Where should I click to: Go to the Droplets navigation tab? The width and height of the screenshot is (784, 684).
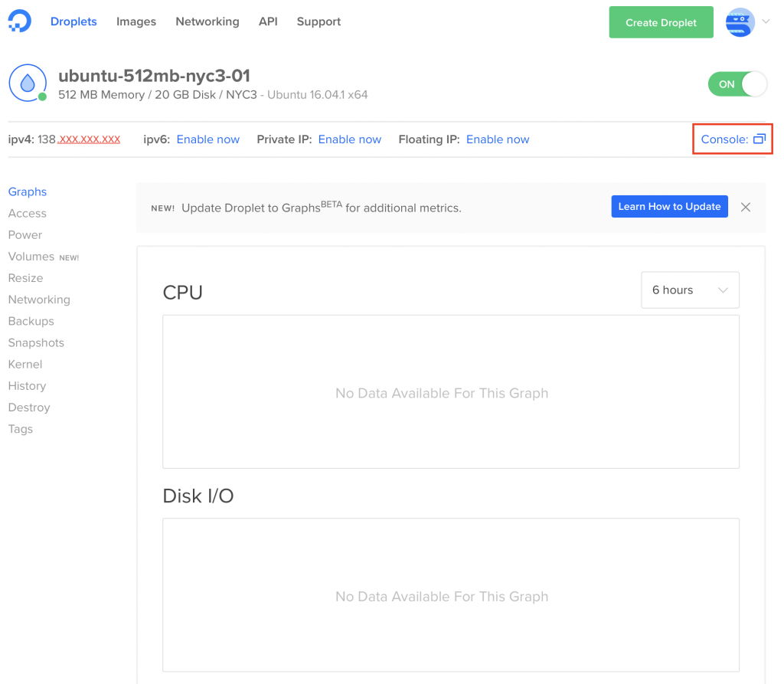73,21
